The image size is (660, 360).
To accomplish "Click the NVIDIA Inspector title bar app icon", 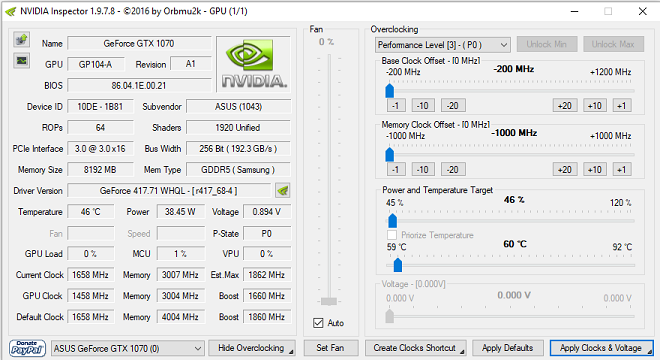I will click(x=11, y=11).
